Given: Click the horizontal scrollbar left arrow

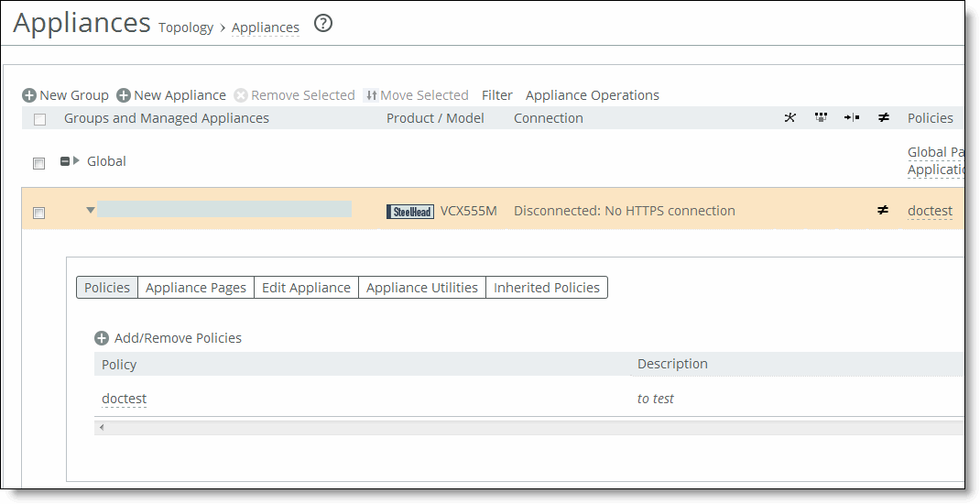Looking at the screenshot, I should click(x=101, y=427).
